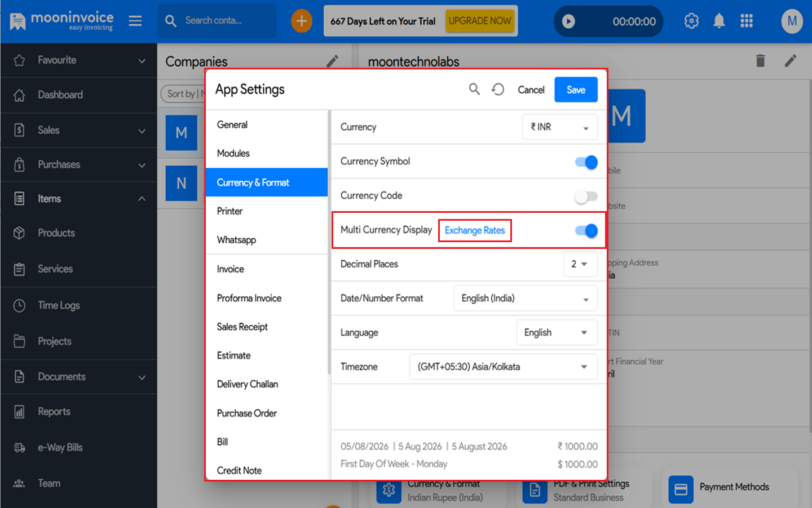Toggle Currency Symbol switch
The width and height of the screenshot is (812, 508).
pyautogui.click(x=586, y=162)
